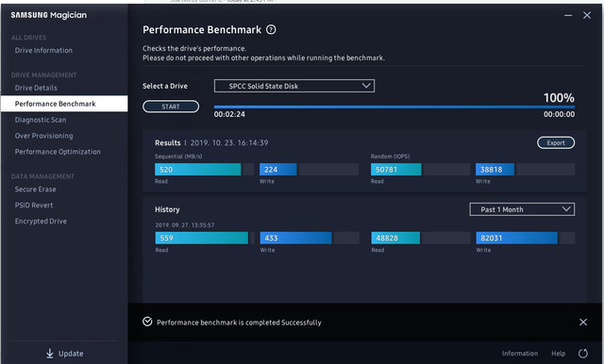Dismiss the benchmark completed notification

click(x=583, y=323)
